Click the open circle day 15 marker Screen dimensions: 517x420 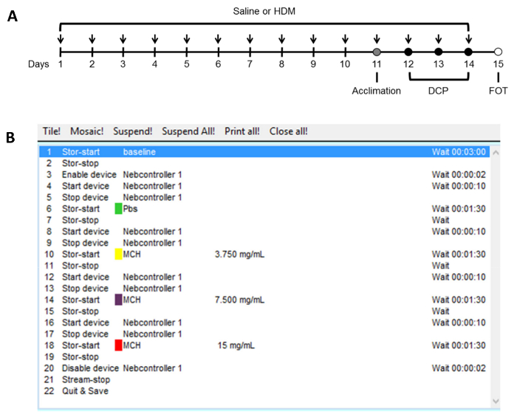click(x=498, y=52)
